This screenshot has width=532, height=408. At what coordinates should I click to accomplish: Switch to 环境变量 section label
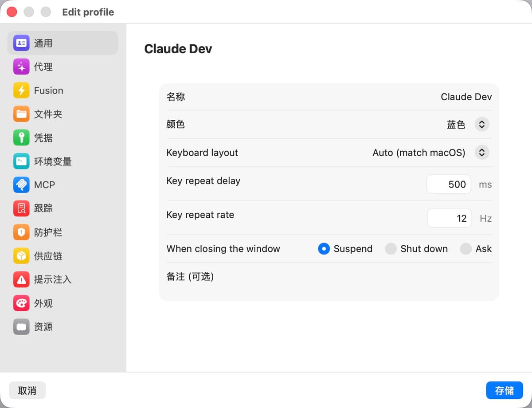tap(53, 161)
